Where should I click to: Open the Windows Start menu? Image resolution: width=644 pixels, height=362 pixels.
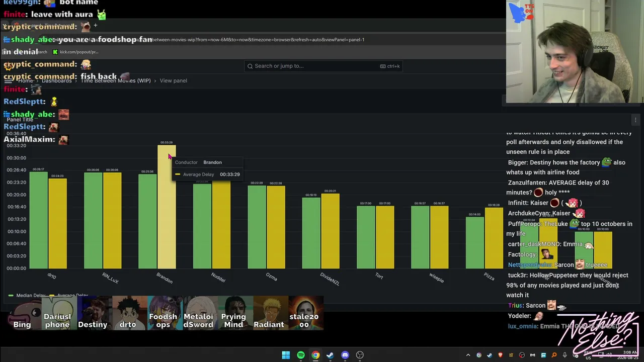[286, 355]
